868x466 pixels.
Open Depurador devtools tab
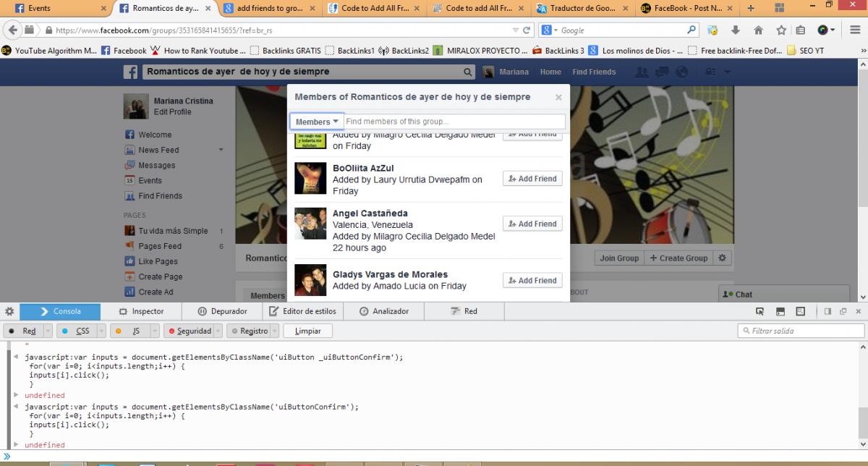point(222,311)
